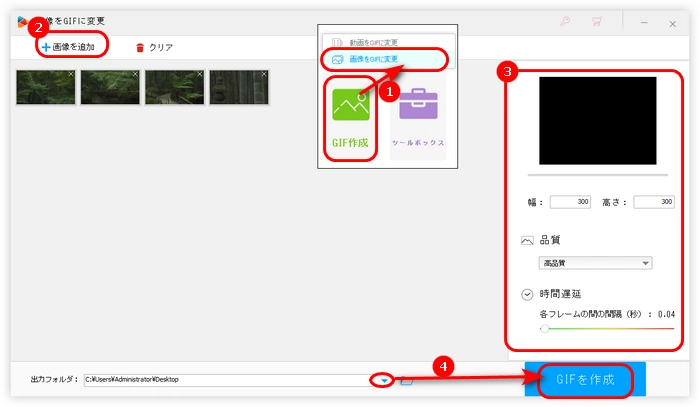Remove the fourth thumbnail using its X
700x407 pixels.
pos(265,74)
